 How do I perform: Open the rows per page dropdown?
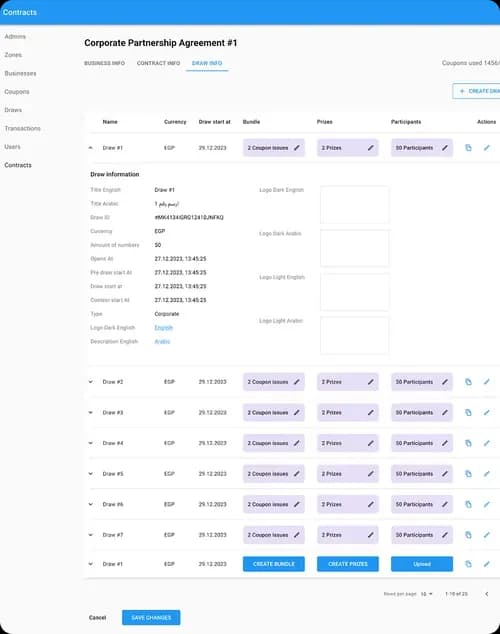click(426, 594)
